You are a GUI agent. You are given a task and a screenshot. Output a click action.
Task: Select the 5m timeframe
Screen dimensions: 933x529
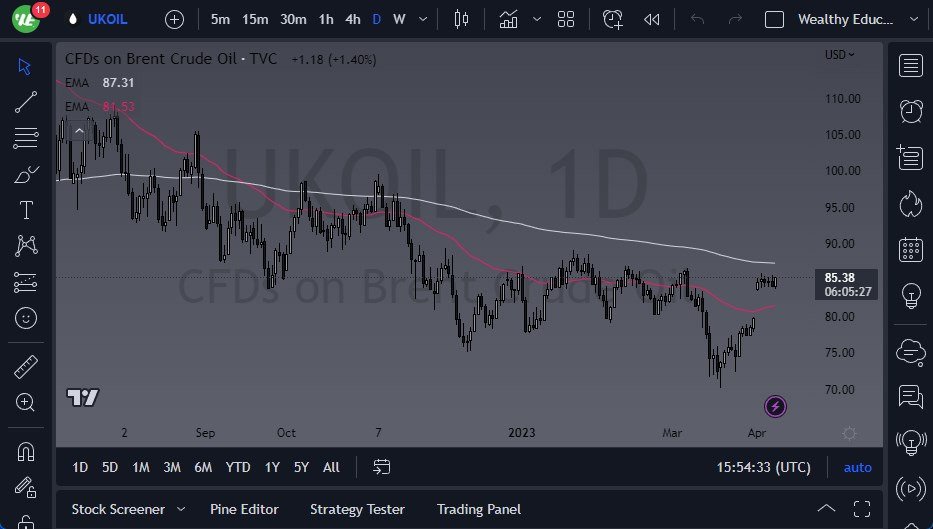pos(220,19)
